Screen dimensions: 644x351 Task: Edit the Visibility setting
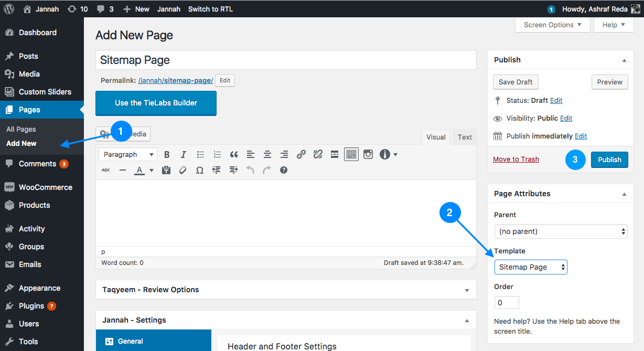coord(566,118)
